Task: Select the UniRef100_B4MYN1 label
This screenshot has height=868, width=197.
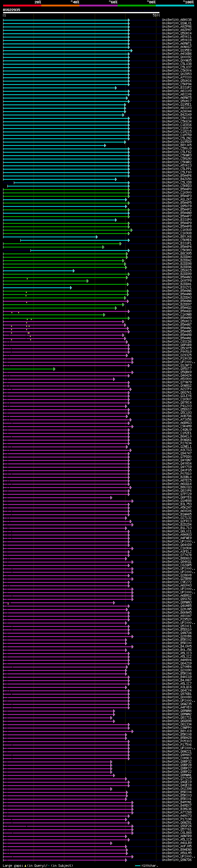Action: 177,803
